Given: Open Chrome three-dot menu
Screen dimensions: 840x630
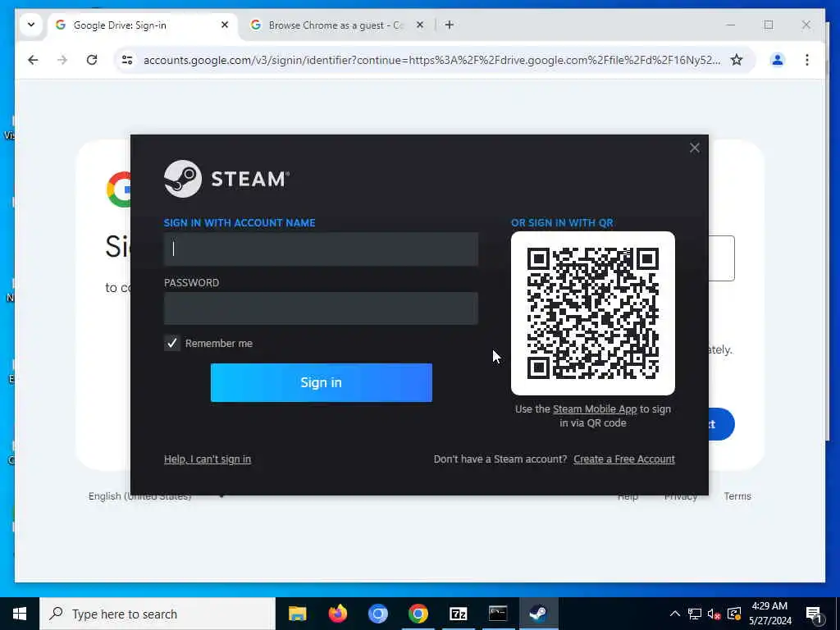Looking at the screenshot, I should point(807,60).
